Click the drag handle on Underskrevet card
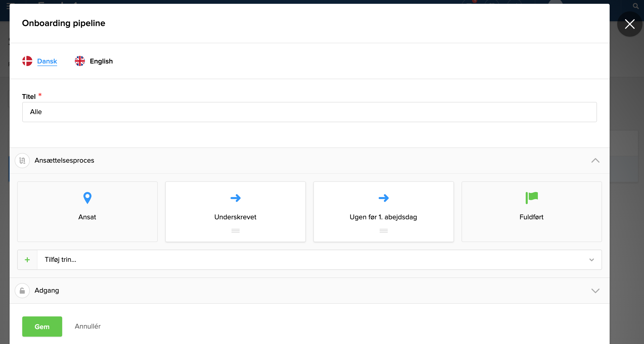The height and width of the screenshot is (344, 644). [x=235, y=230]
